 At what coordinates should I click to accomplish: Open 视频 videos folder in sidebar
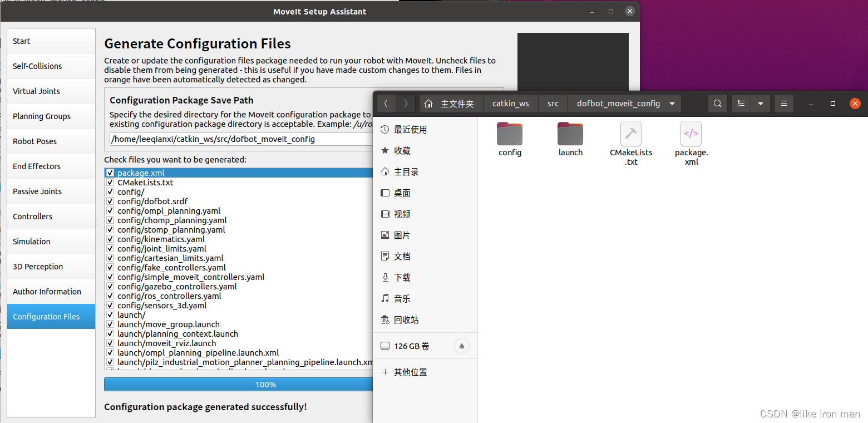(425, 214)
